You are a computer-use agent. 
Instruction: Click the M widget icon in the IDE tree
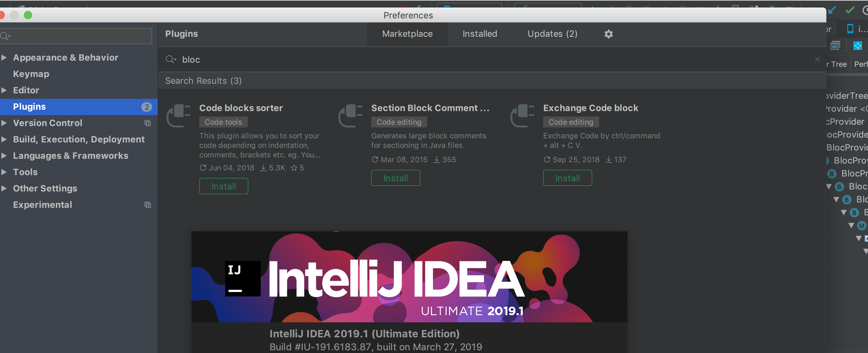[862, 226]
